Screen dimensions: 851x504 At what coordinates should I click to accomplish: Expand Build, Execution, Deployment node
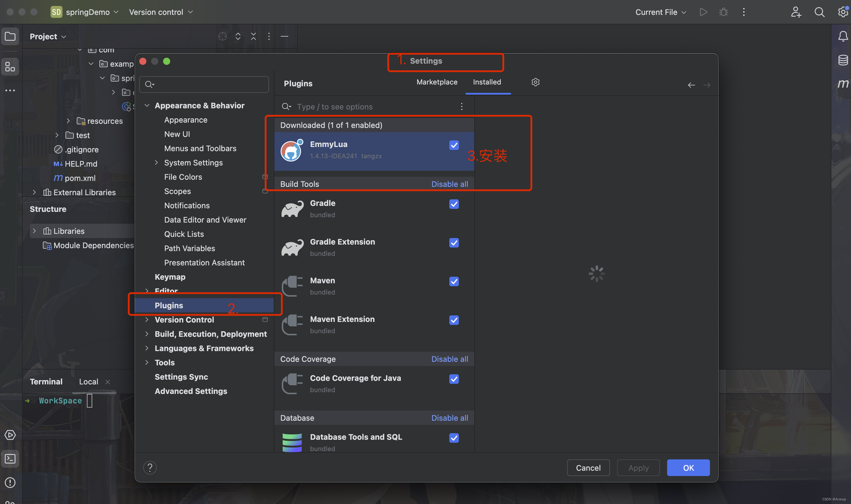147,334
